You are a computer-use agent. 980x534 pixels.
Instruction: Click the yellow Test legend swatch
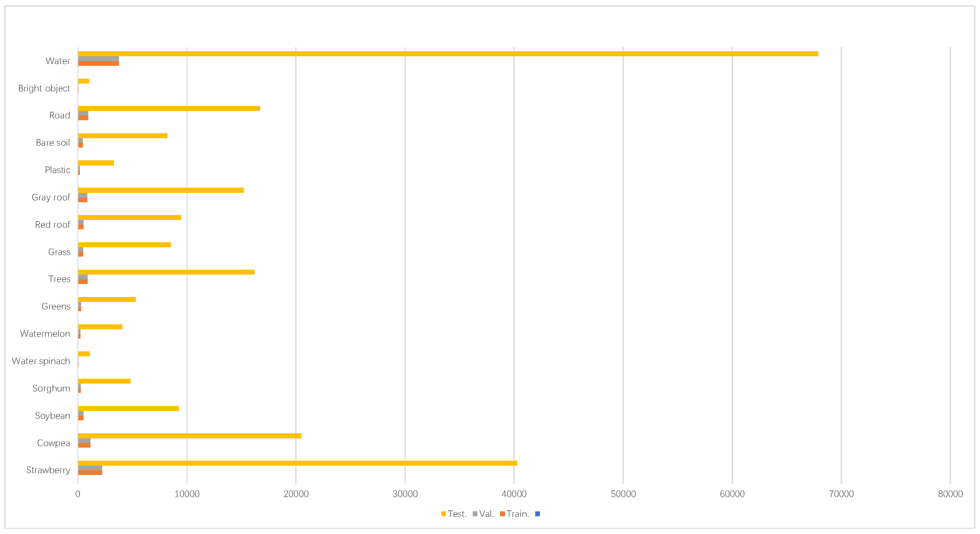coord(443,514)
